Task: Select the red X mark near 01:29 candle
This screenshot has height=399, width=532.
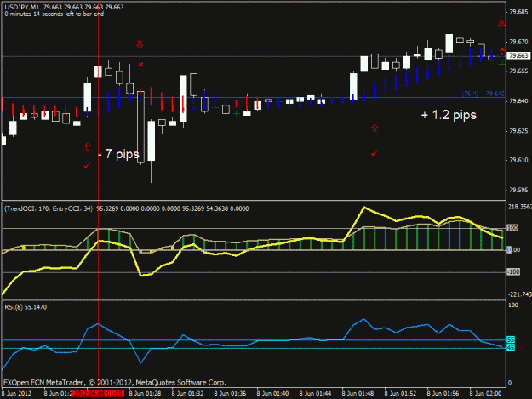Action: 140,65
